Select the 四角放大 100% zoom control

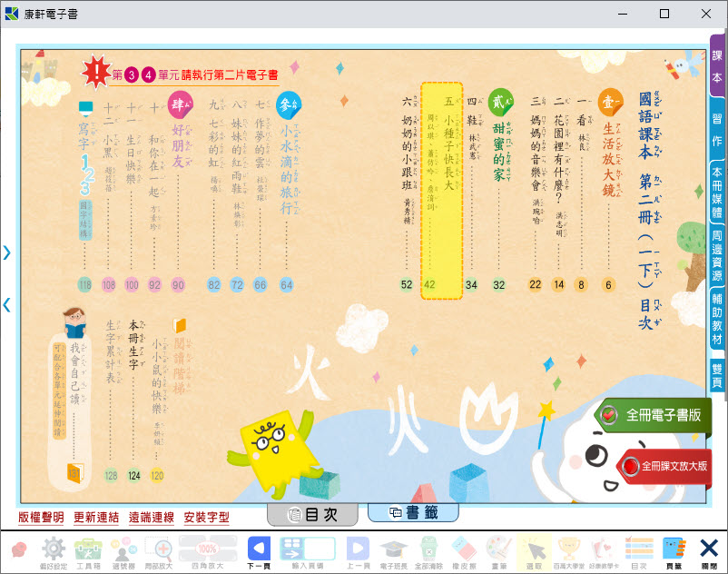(x=208, y=552)
